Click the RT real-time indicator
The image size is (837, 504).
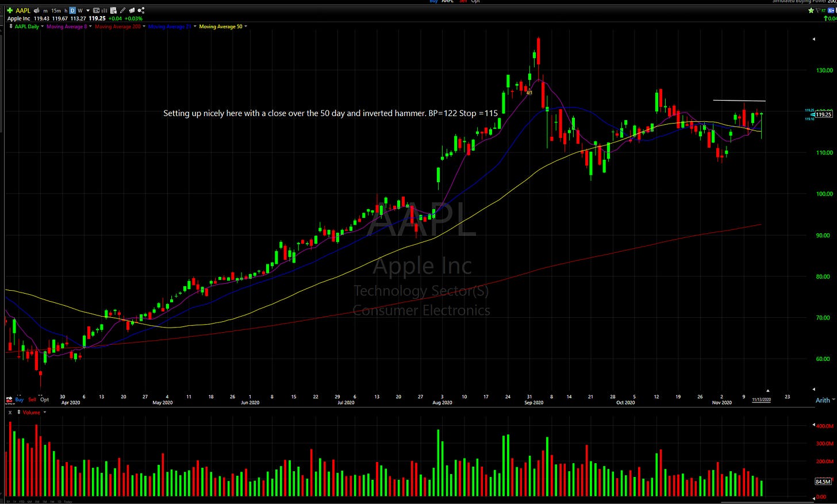point(824,10)
